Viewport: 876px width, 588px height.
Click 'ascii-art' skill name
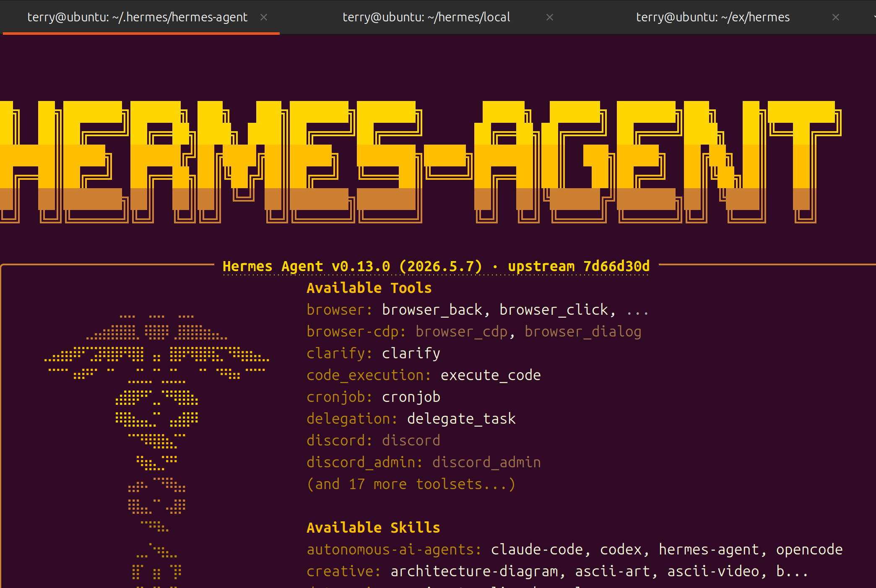tap(612, 571)
